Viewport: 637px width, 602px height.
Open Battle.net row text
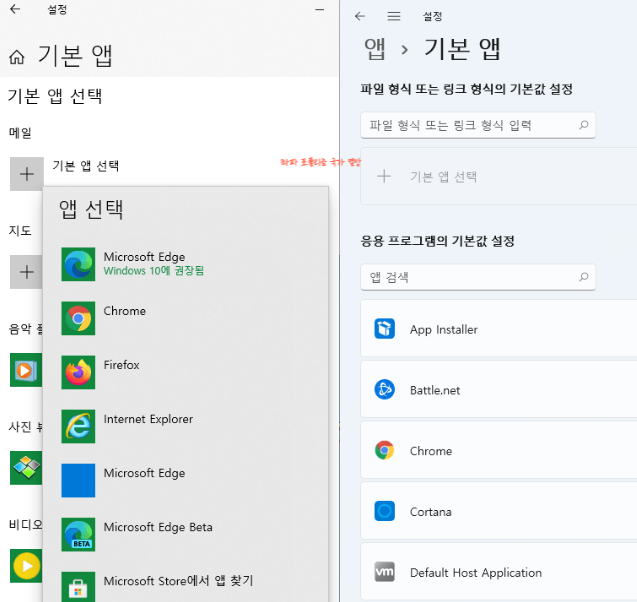click(x=435, y=390)
